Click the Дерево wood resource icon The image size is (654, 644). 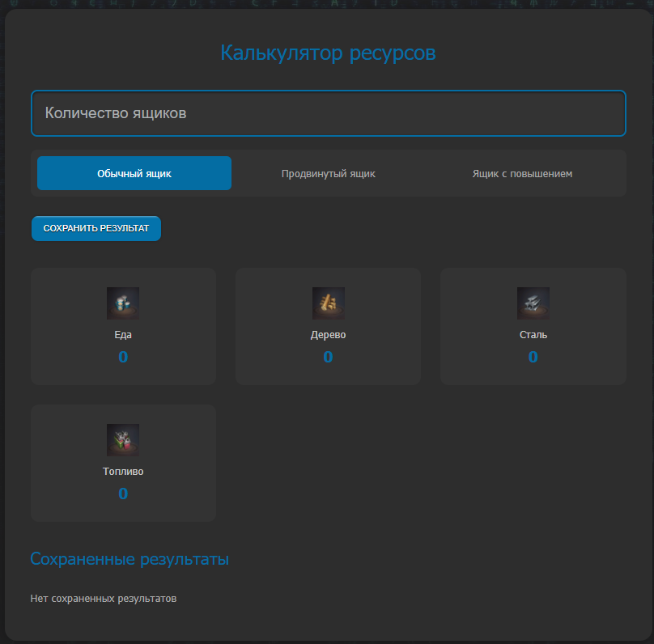[328, 303]
